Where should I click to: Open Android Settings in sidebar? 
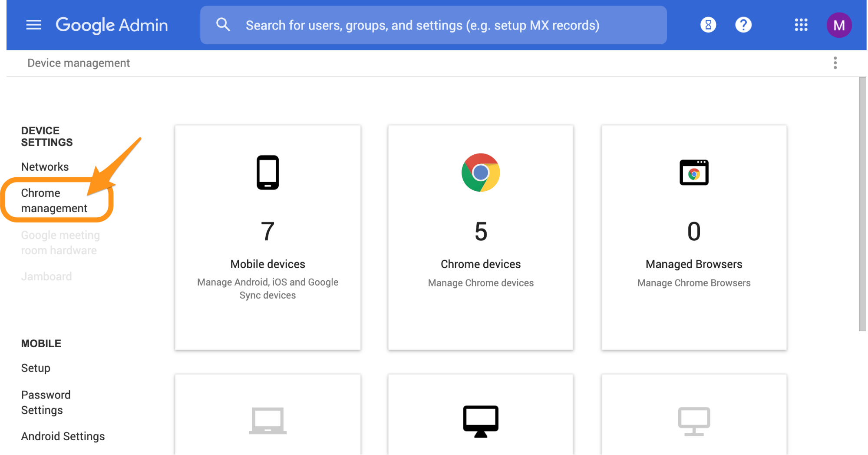click(x=63, y=436)
